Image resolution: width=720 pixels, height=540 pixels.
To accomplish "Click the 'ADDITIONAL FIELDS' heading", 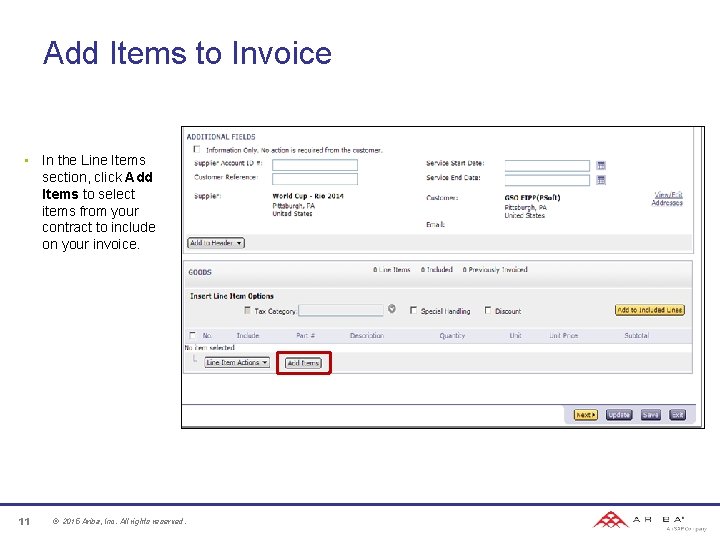I will pos(221,137).
